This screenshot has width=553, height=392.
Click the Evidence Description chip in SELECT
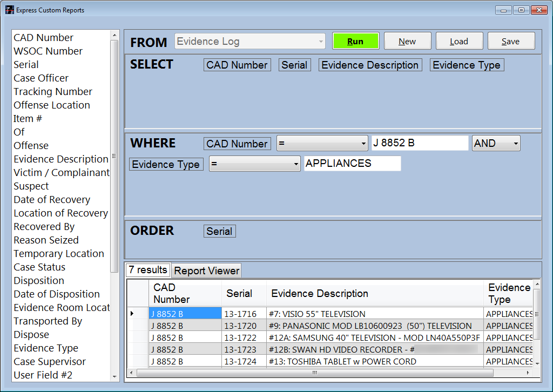(x=370, y=64)
